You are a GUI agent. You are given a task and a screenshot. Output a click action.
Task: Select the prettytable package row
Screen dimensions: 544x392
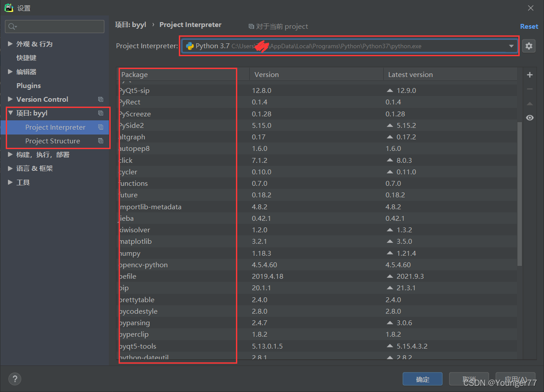[x=317, y=300]
